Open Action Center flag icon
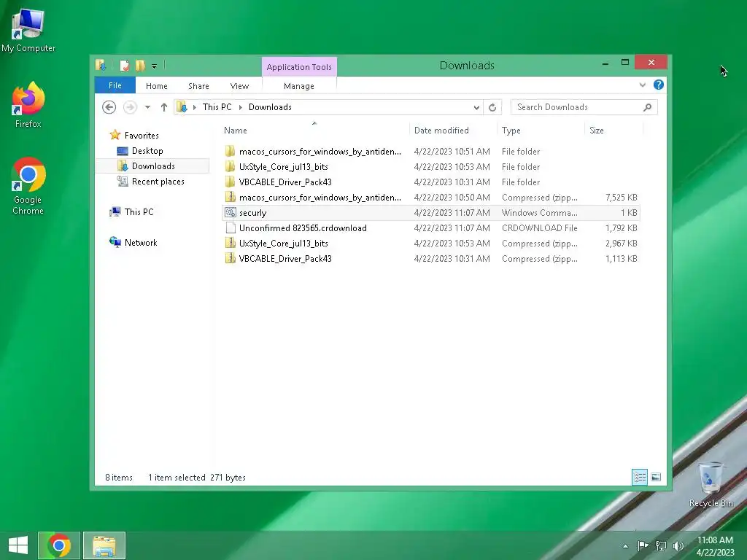The image size is (747, 560). (643, 545)
